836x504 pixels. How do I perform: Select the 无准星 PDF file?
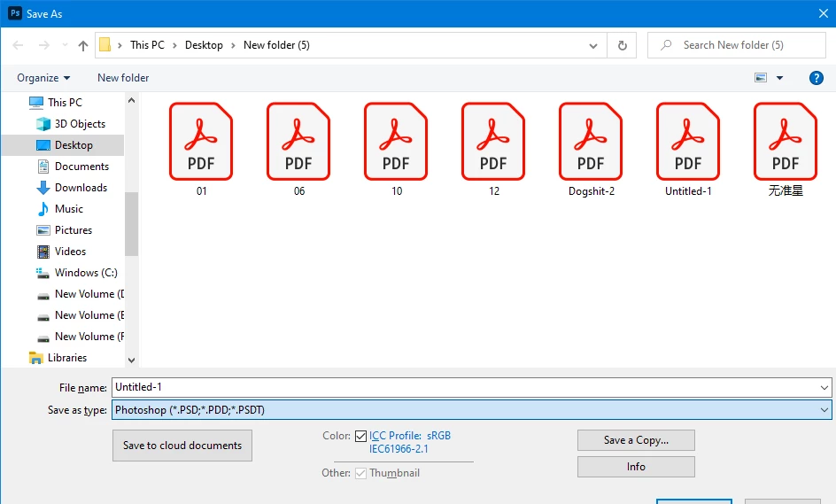pos(786,142)
